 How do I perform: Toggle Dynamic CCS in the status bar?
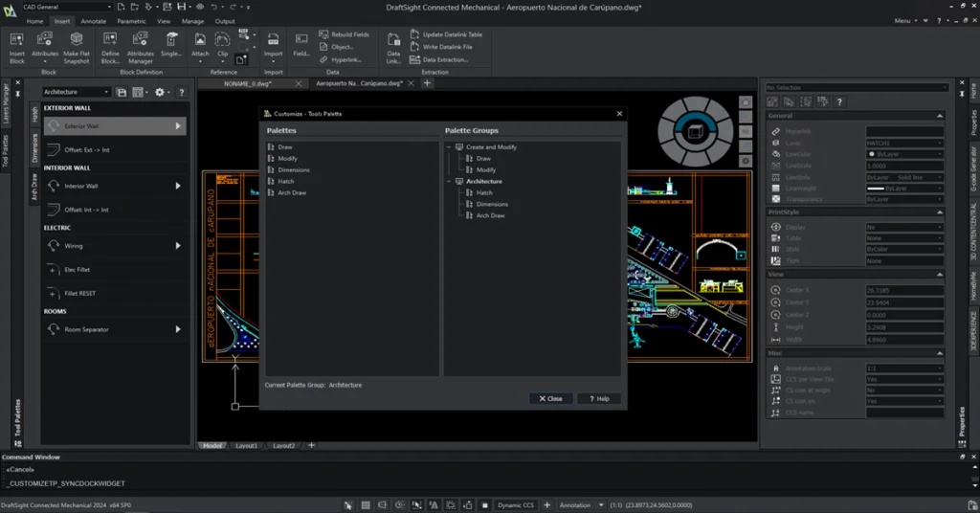coord(515,504)
